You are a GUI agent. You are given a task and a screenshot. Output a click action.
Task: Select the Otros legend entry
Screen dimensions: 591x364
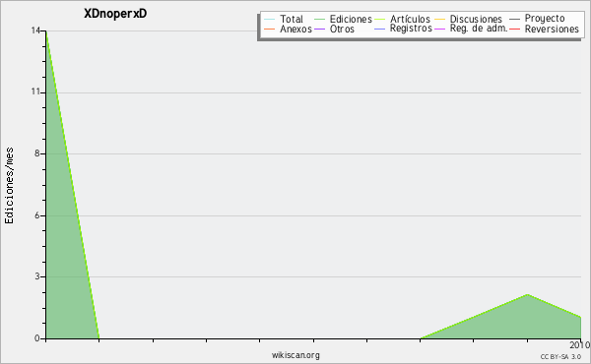(x=342, y=29)
